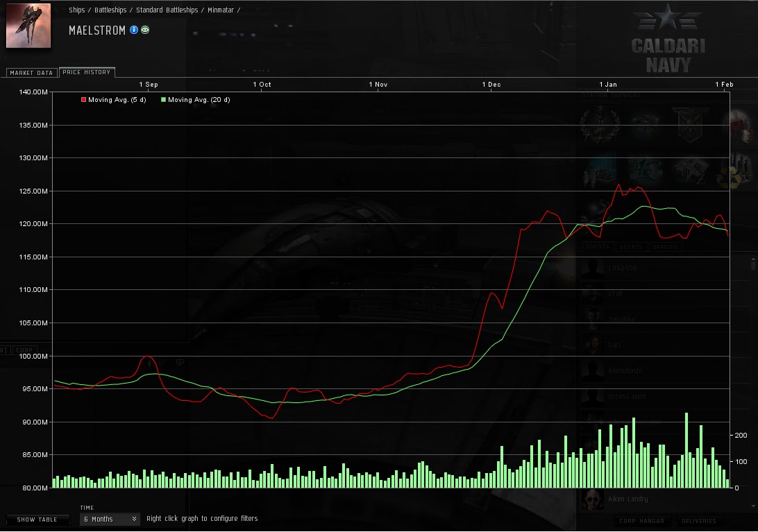This screenshot has width=758, height=532.
Task: Open the Maelstrom show info icon
Action: 134,30
